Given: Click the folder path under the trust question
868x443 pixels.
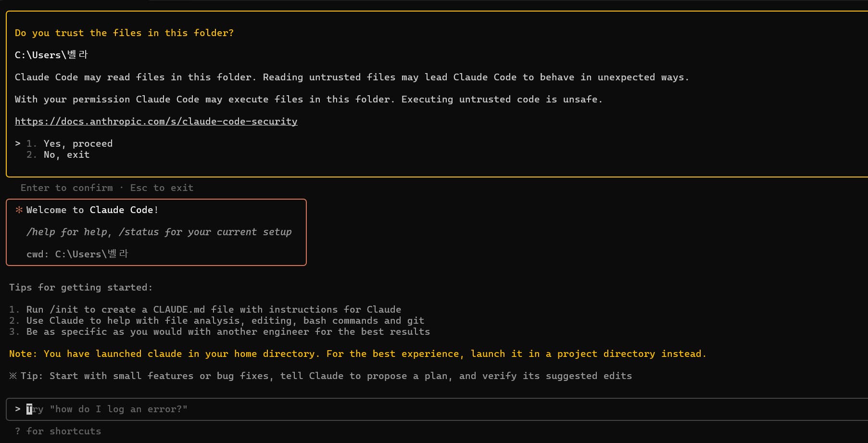Looking at the screenshot, I should pyautogui.click(x=51, y=55).
